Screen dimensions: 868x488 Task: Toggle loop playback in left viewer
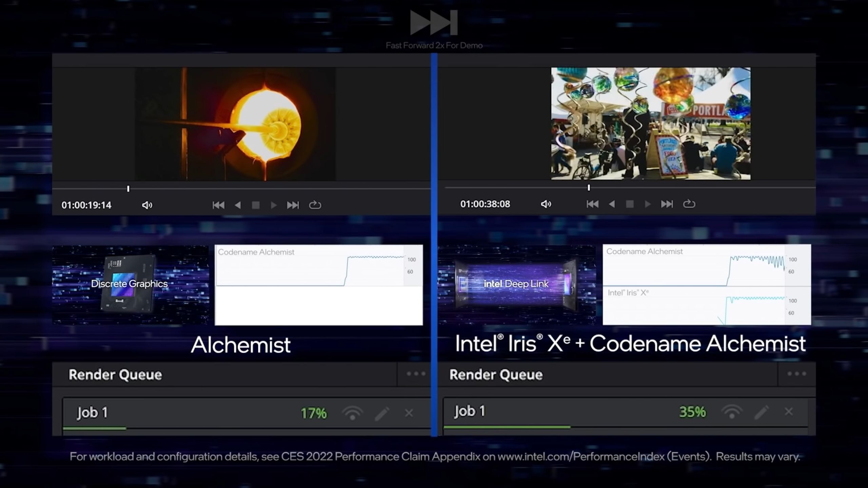point(315,205)
